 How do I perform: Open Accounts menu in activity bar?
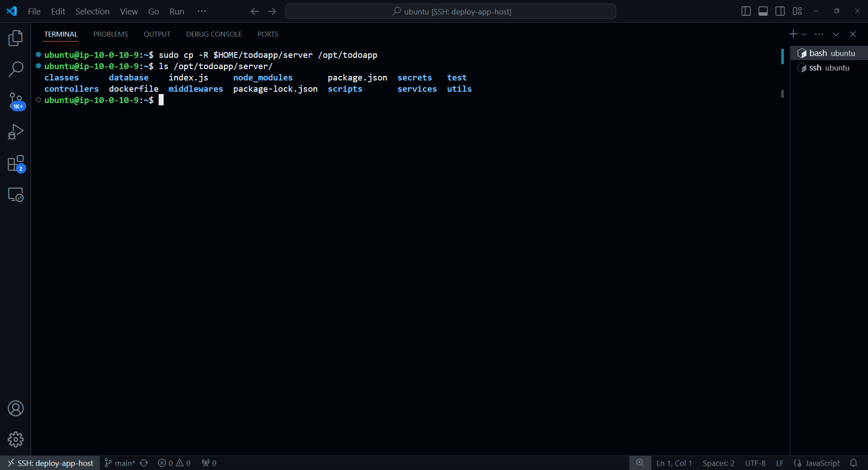point(15,409)
